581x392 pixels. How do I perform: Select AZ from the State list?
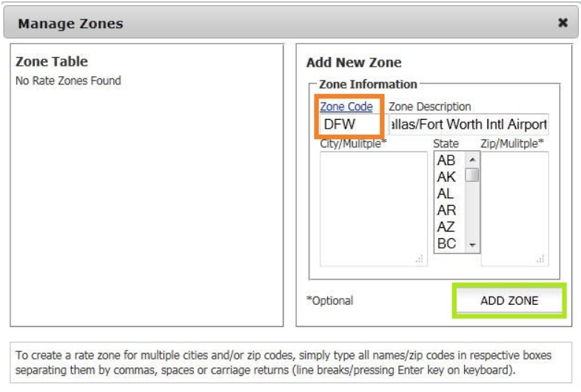point(446,226)
